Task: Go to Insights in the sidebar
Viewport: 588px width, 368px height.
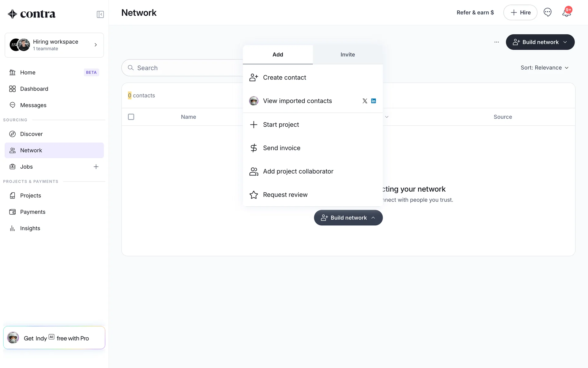Action: pyautogui.click(x=30, y=228)
